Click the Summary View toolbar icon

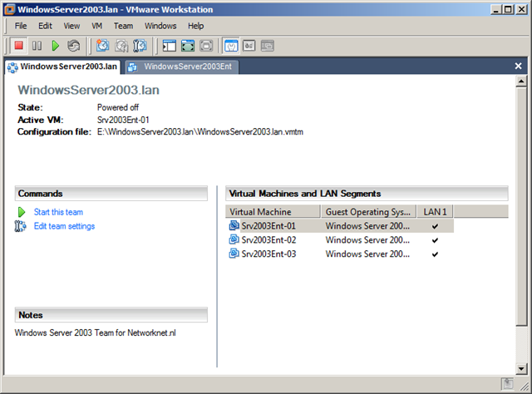pyautogui.click(x=231, y=46)
